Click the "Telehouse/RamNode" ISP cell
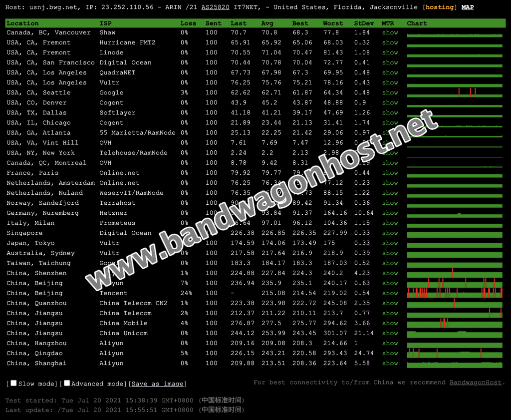The image size is (511, 420). tap(133, 153)
